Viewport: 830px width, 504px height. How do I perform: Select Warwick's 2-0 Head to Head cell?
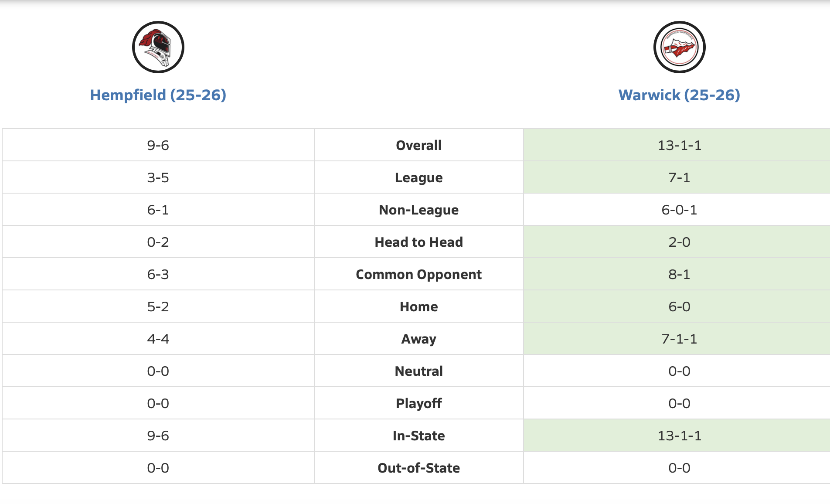(x=679, y=242)
